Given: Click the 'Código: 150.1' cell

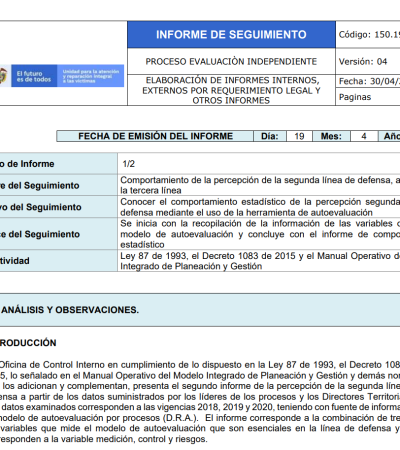Looking at the screenshot, I should (368, 35).
